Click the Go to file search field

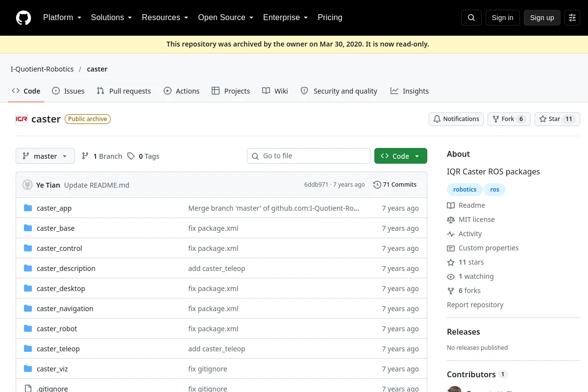tap(309, 156)
